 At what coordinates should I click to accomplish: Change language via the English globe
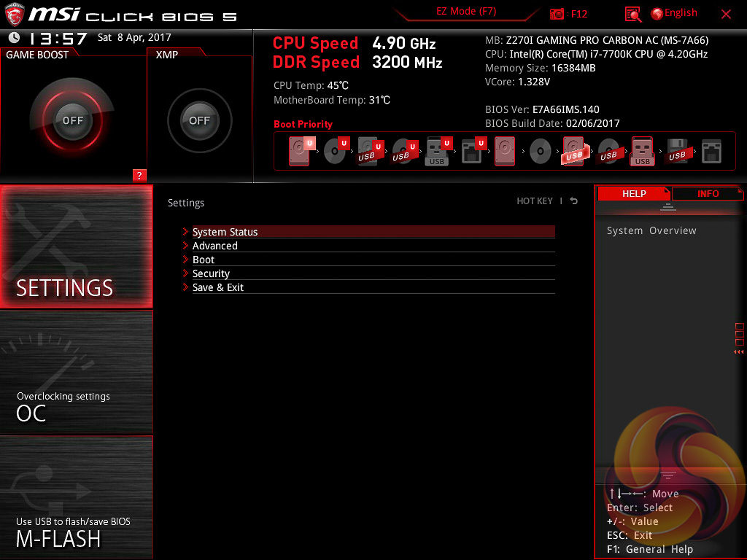tap(674, 13)
